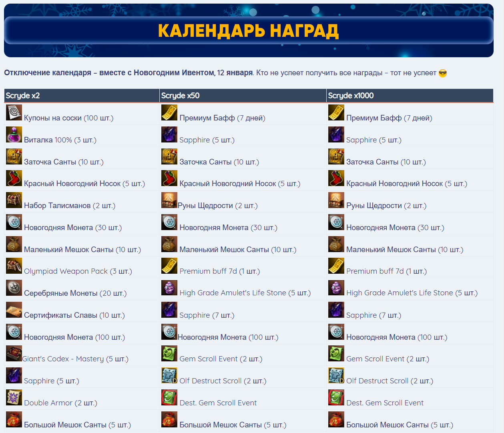Screen dimensions: 504x433
Task: Click the Виталка 100% potion icon
Action: [14, 135]
